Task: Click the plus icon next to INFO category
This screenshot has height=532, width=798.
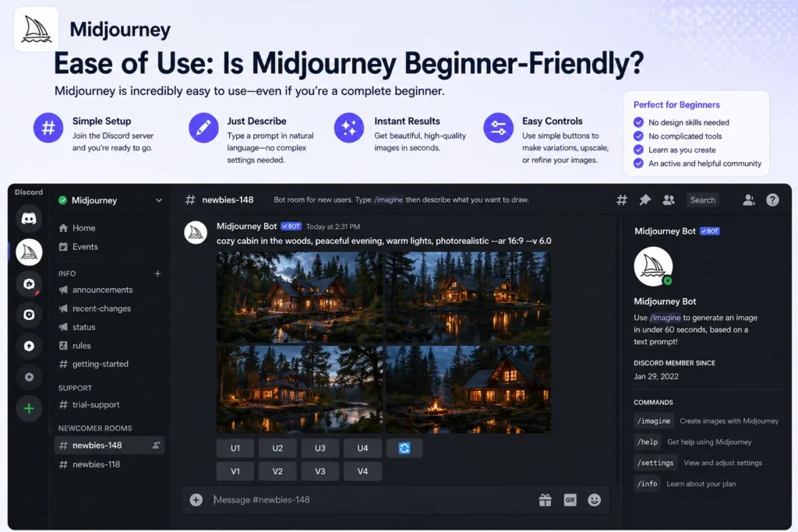Action: point(157,273)
